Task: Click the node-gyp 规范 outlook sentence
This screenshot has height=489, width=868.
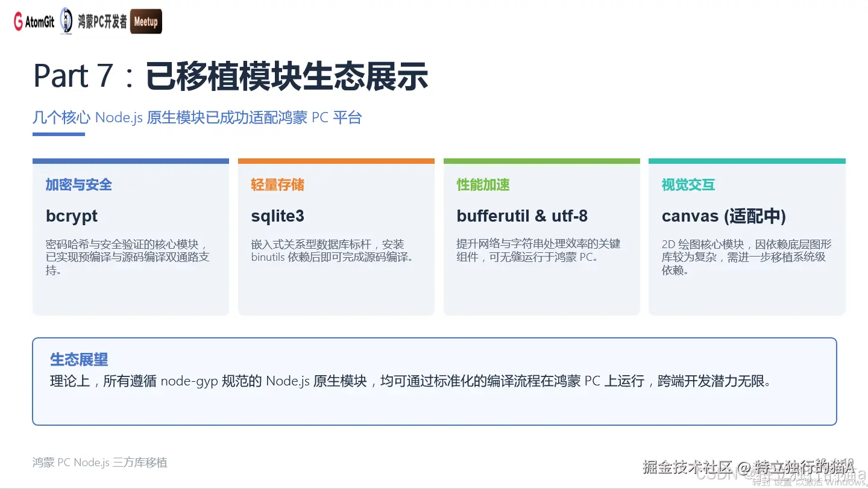Action: [x=410, y=381]
